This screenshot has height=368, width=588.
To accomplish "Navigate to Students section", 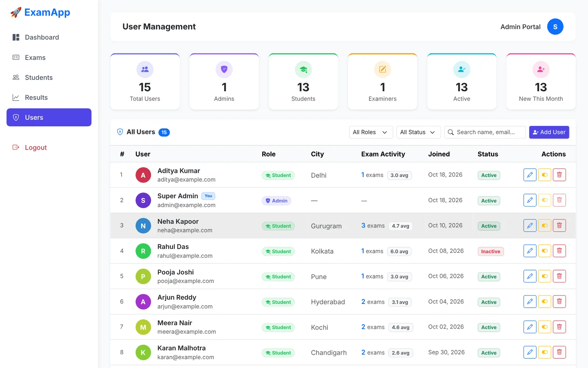I will tap(49, 77).
